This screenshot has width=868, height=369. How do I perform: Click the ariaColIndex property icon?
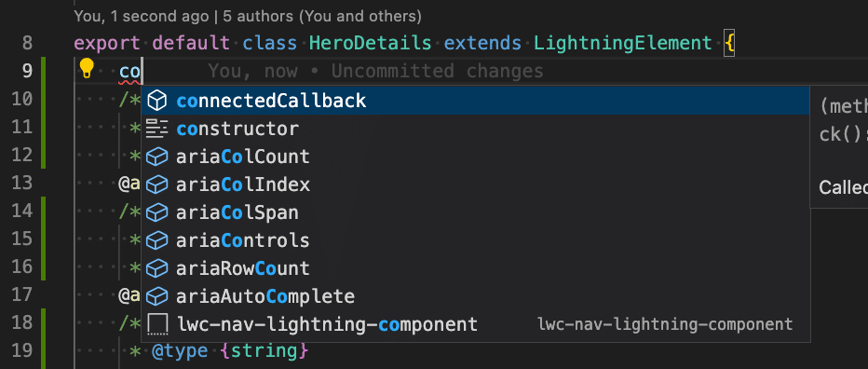pos(157,184)
